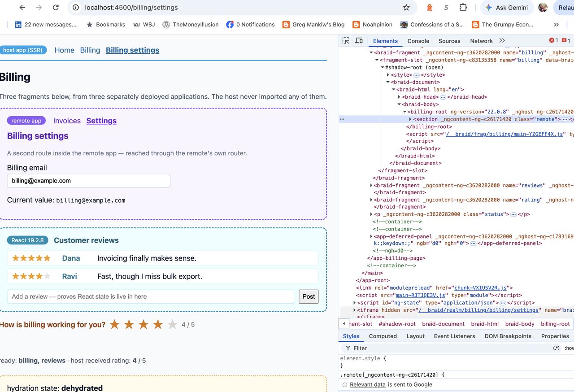Set billing rating to the fifth star

click(172, 324)
